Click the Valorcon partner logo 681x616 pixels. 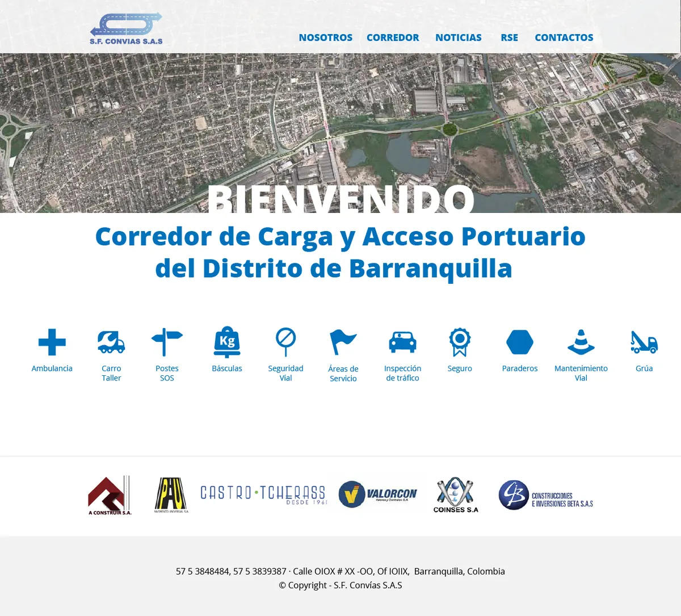[377, 494]
